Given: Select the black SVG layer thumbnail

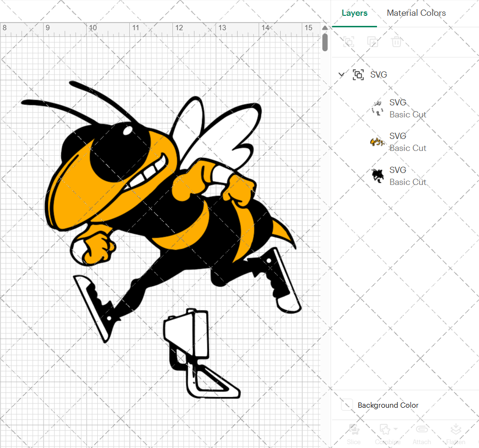Looking at the screenshot, I should (x=377, y=176).
